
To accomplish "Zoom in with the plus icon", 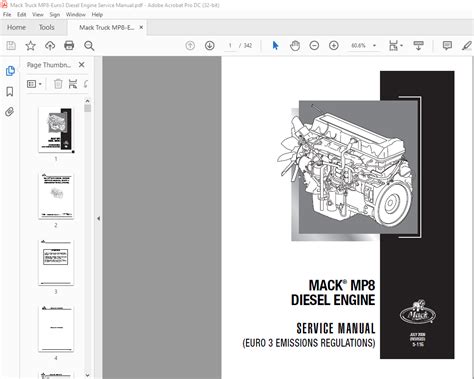I will click(334, 45).
